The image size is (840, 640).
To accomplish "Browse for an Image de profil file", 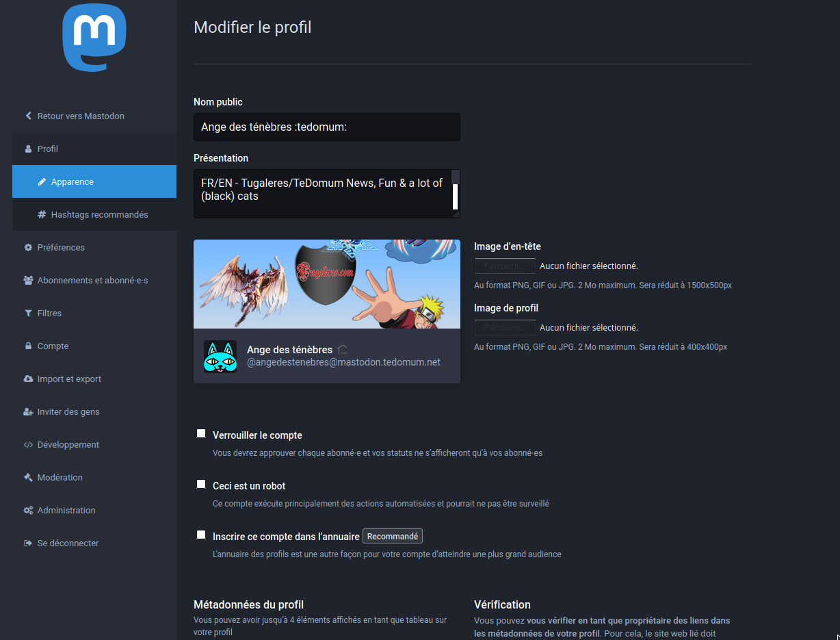I will (x=505, y=328).
